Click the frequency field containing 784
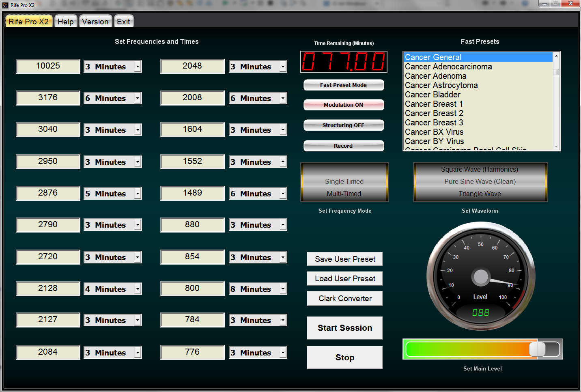Screen dimensions: 581x392 click(192, 320)
